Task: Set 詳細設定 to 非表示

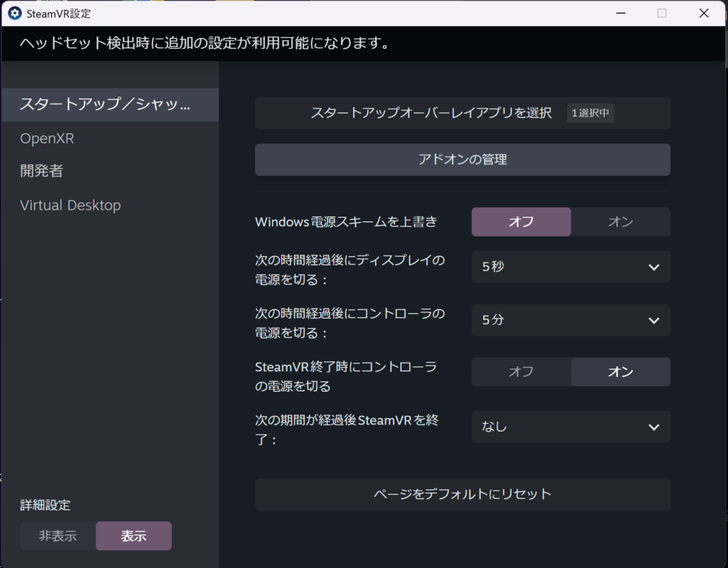Action: point(58,536)
